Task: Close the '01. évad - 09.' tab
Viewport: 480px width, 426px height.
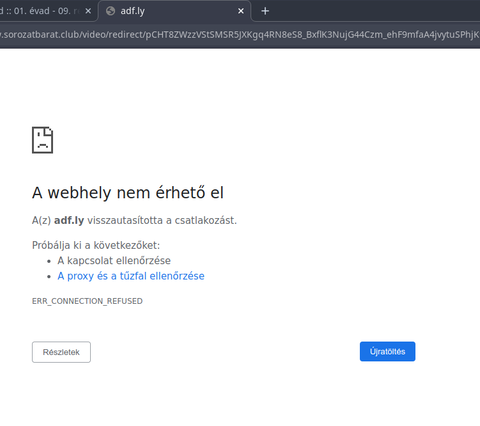Action: point(88,11)
